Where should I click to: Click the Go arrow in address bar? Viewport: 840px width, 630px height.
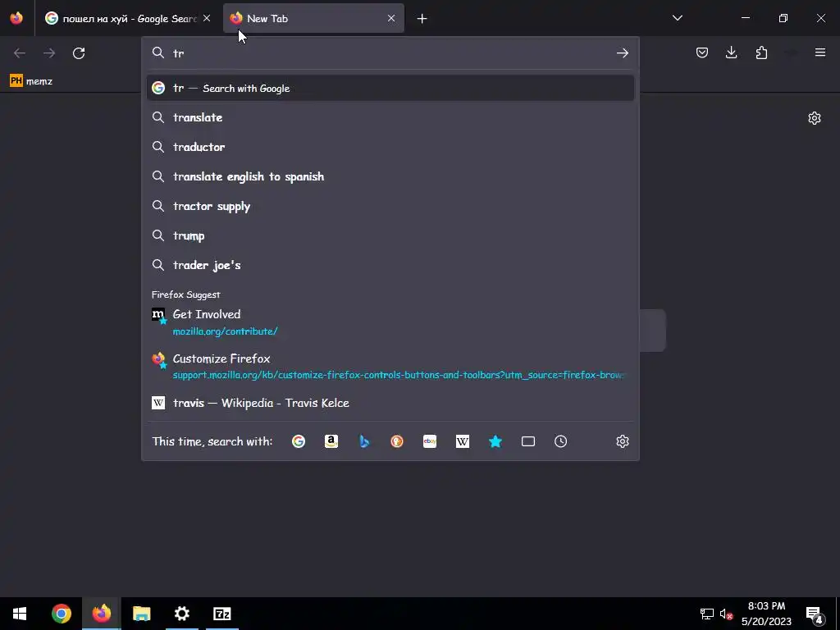[x=622, y=53]
